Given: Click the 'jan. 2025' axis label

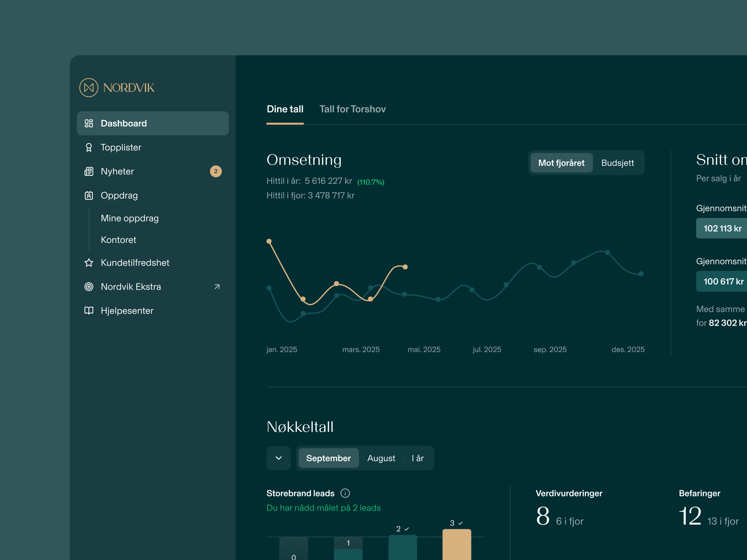Looking at the screenshot, I should coord(282,349).
